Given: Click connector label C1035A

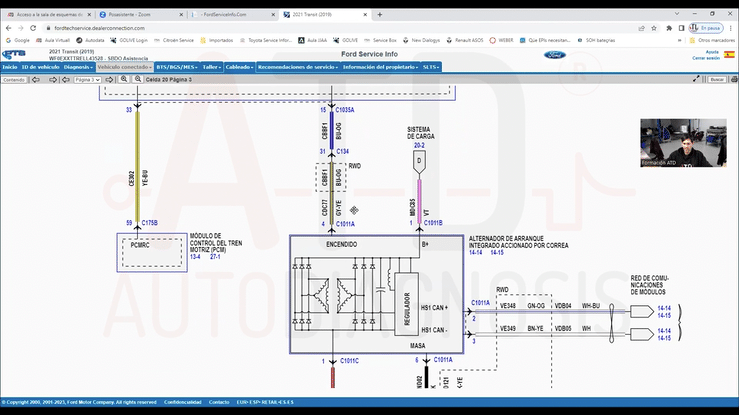Looking at the screenshot, I should pyautogui.click(x=345, y=110).
